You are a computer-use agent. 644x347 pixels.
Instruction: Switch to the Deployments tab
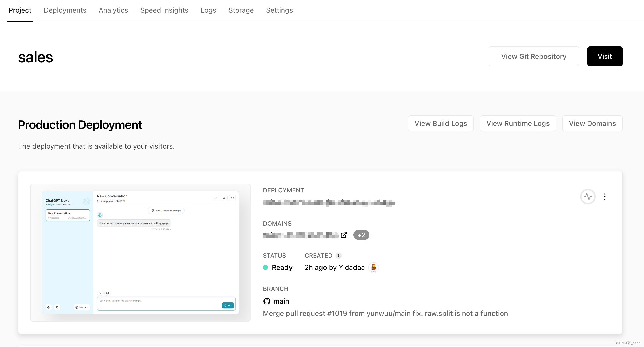click(x=65, y=10)
